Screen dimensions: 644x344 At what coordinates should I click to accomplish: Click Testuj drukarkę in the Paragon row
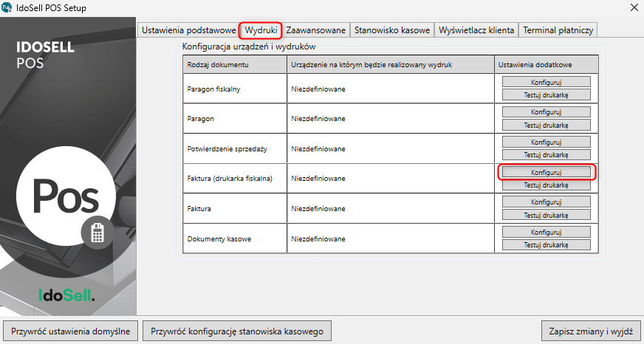coord(546,125)
